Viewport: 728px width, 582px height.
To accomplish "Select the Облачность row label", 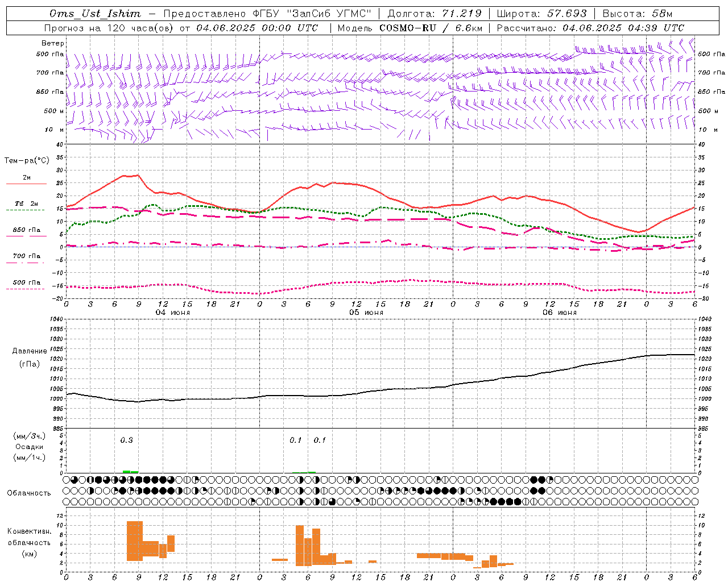I will coord(29,493).
